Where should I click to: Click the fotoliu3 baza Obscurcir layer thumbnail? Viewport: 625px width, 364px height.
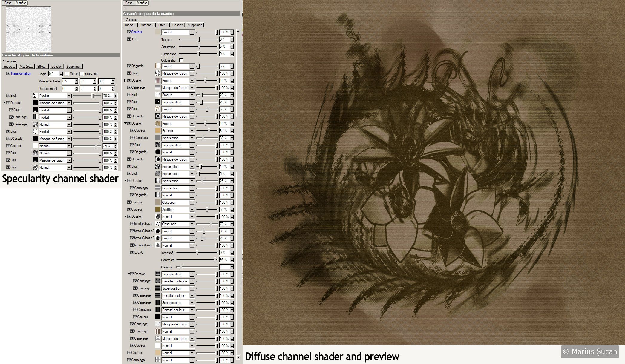point(158,224)
